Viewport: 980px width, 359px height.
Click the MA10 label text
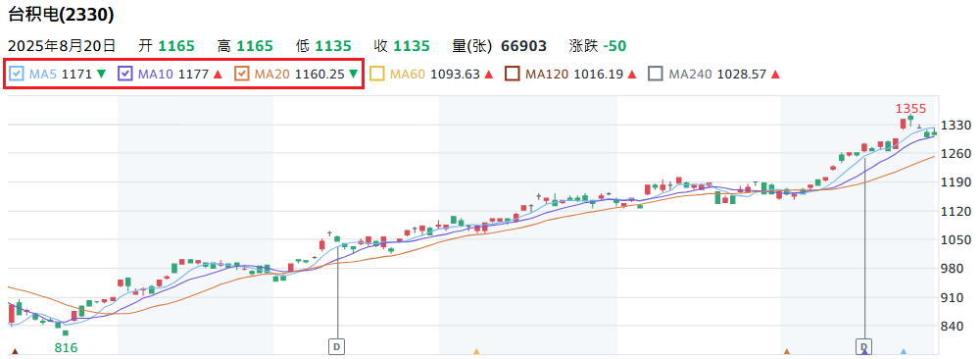pyautogui.click(x=156, y=74)
